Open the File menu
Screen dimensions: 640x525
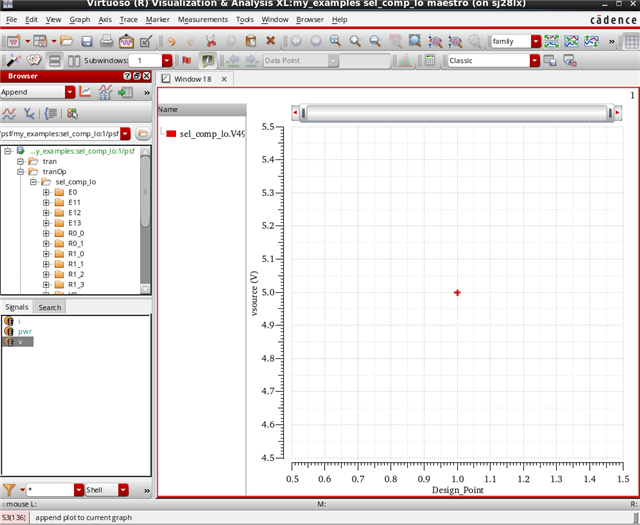[x=11, y=20]
